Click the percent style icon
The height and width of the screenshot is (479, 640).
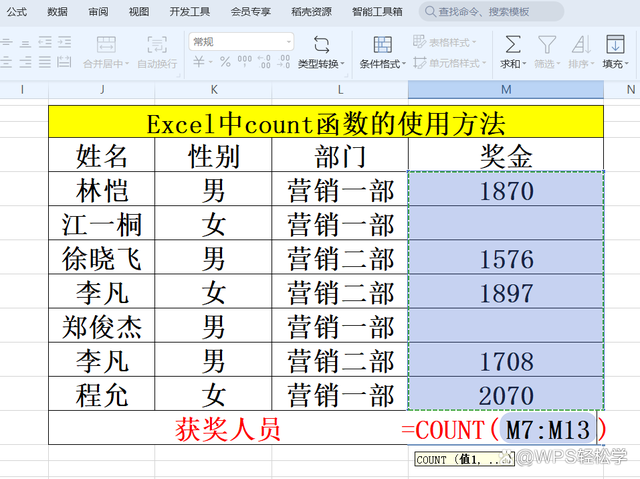click(225, 62)
